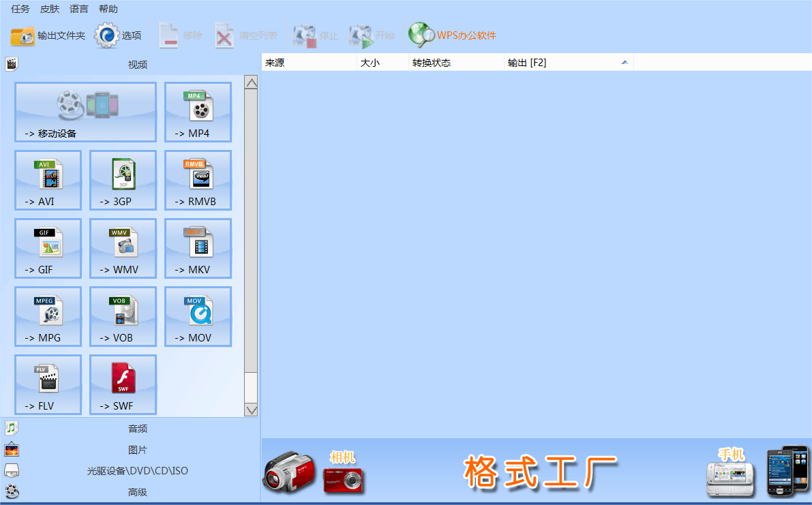Select the MP4 conversion format

[198, 112]
